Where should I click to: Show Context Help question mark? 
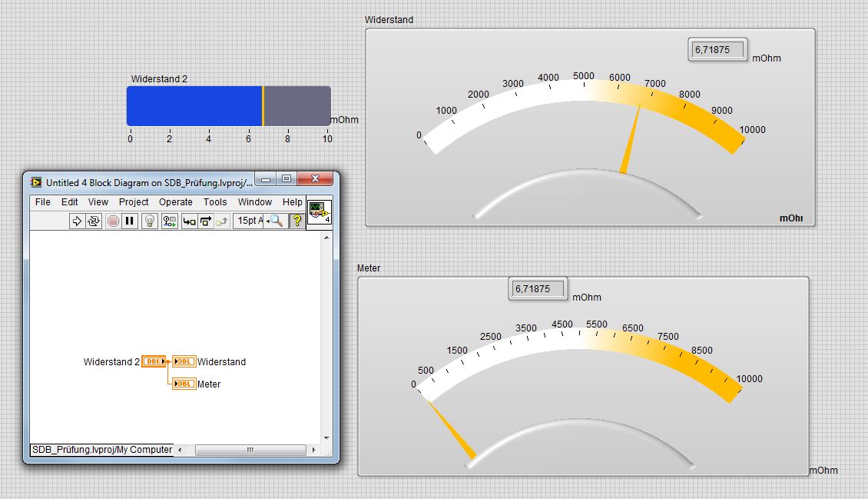point(297,221)
